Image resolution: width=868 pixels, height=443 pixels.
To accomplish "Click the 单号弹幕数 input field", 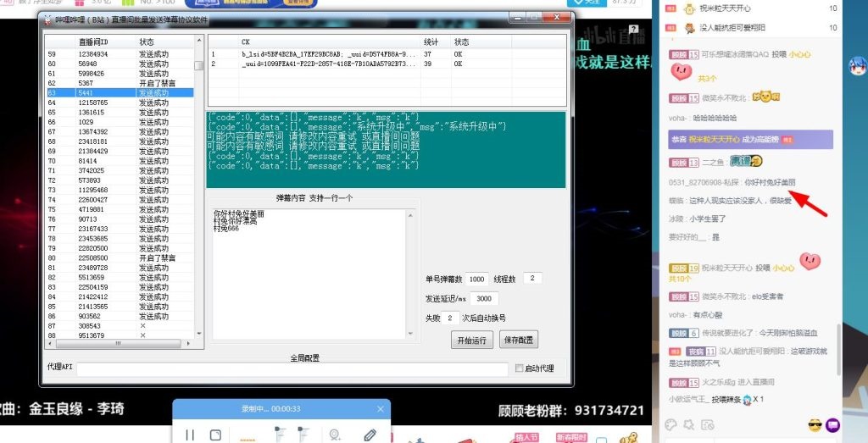I will 476,279.
